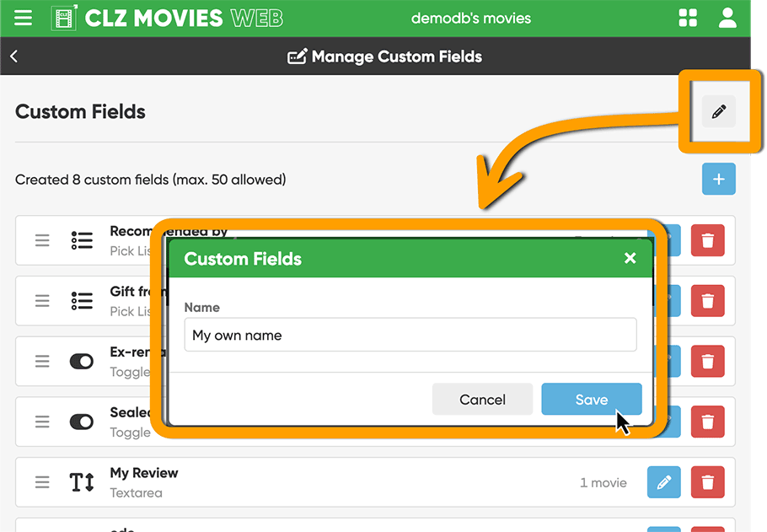Click the CLZ Movies Web logo
767x532 pixels.
pos(167,18)
